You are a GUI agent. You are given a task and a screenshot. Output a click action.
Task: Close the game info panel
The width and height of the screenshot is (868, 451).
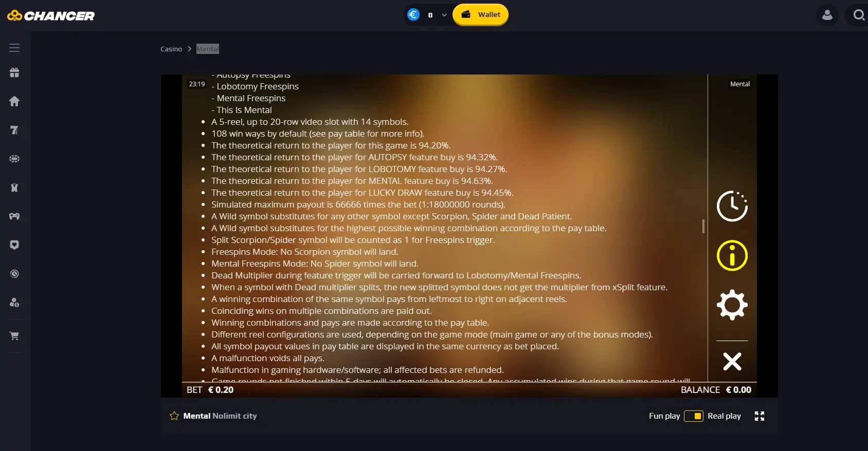pos(732,361)
